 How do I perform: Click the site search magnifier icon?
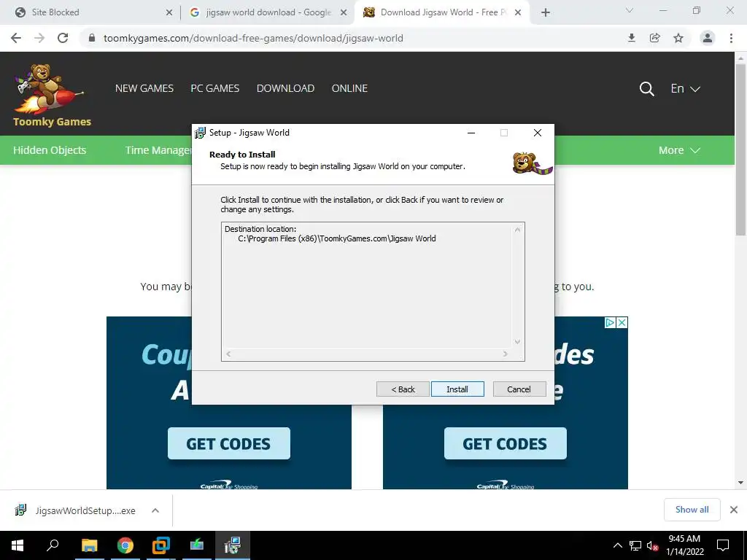pyautogui.click(x=646, y=88)
